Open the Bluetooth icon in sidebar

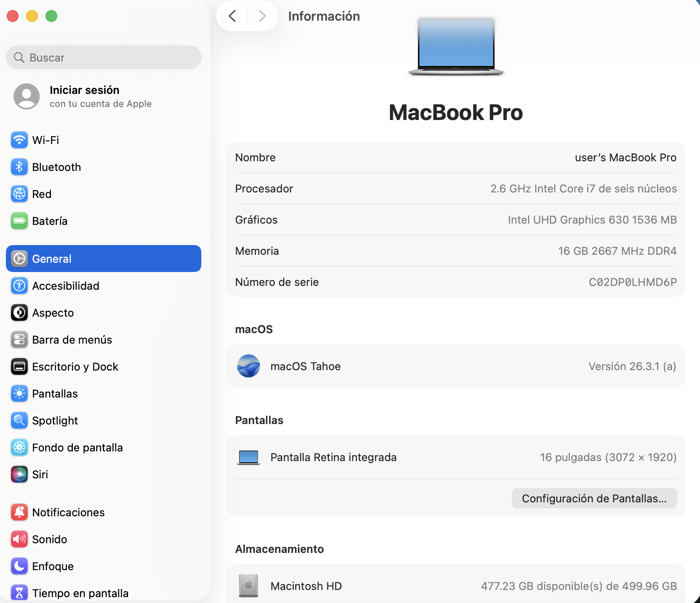point(19,167)
